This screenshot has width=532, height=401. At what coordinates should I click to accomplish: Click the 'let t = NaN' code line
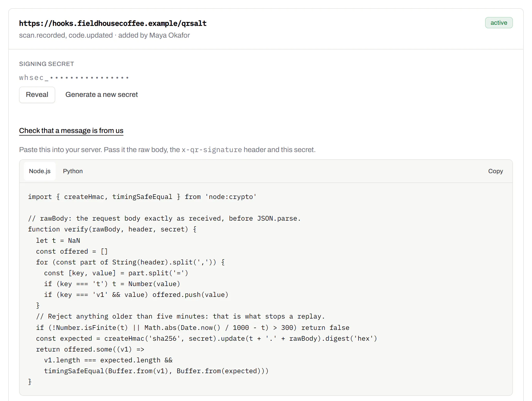(x=58, y=241)
